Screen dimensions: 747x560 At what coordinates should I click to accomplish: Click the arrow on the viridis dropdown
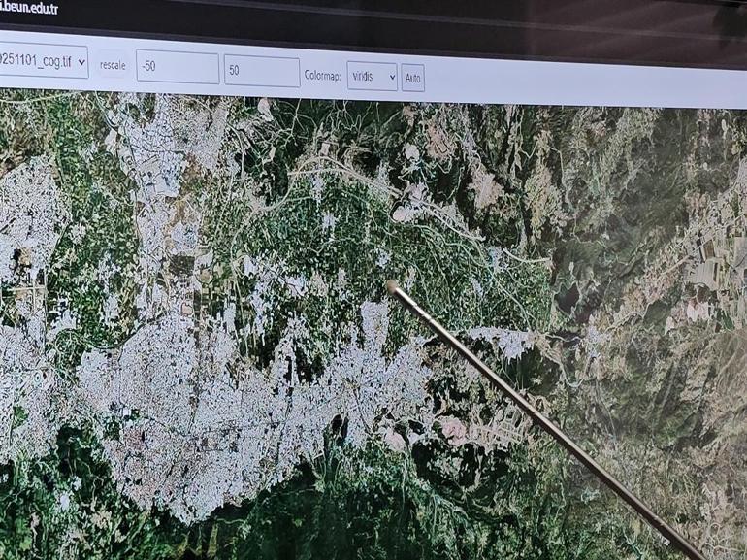click(389, 78)
